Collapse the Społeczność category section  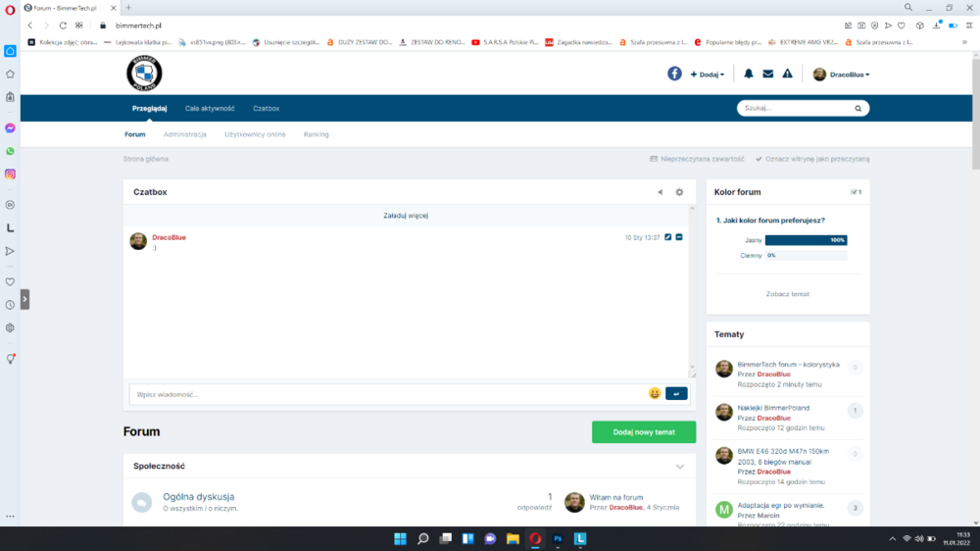coord(680,467)
